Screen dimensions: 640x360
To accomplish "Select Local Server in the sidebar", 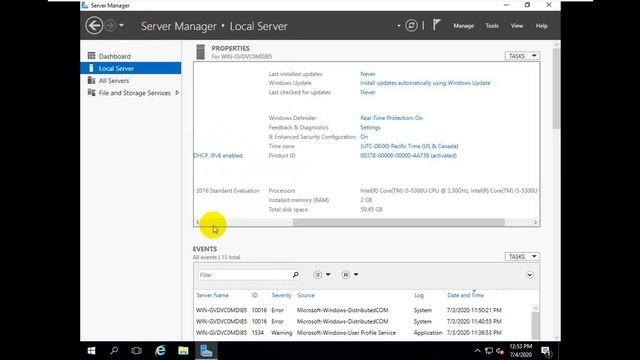I will pos(131,68).
